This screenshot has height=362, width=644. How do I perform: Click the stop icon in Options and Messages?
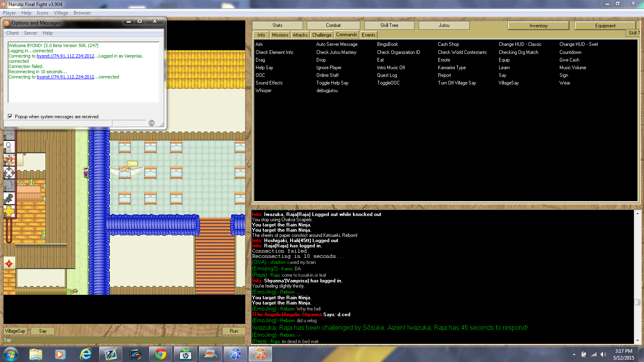(x=152, y=123)
